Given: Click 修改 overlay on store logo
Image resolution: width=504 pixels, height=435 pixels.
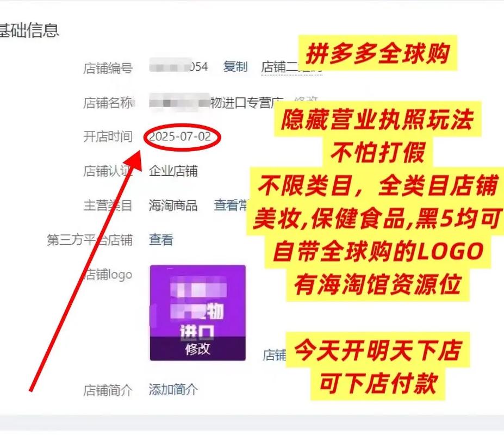Looking at the screenshot, I should 198,349.
